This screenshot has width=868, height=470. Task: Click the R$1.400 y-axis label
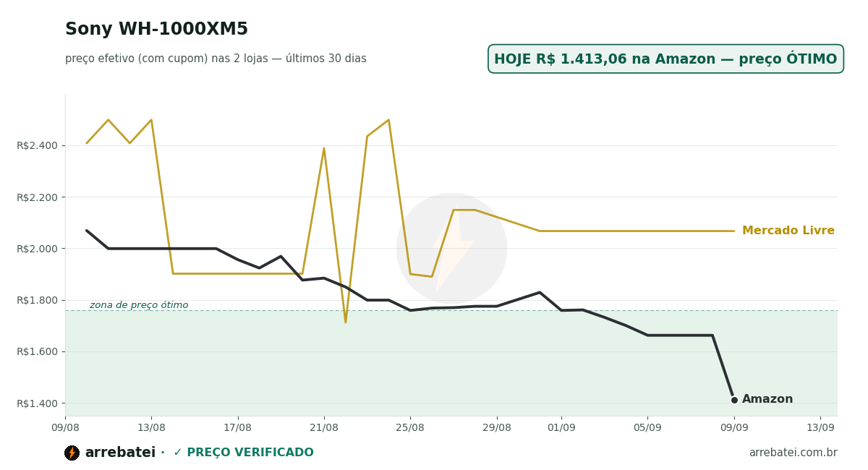(x=38, y=403)
